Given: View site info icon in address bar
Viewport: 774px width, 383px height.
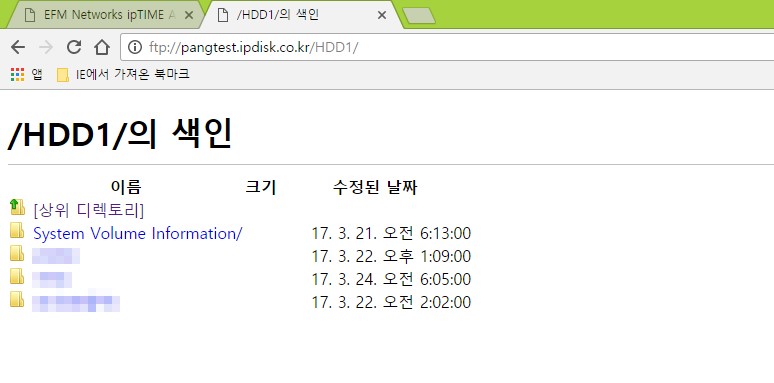Looking at the screenshot, I should pyautogui.click(x=134, y=47).
